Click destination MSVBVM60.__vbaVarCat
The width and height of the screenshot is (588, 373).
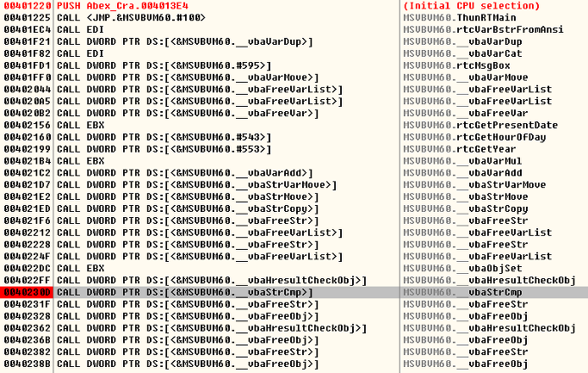point(462,53)
